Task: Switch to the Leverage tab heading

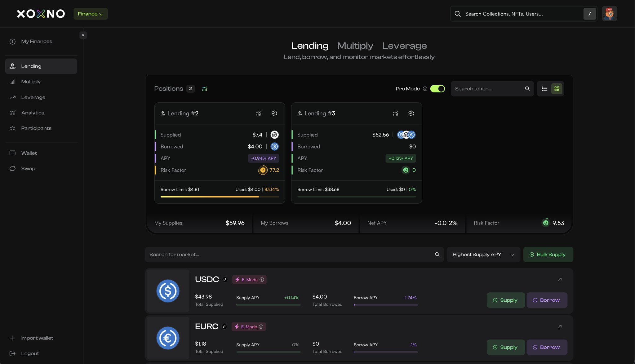Action: 404,46
